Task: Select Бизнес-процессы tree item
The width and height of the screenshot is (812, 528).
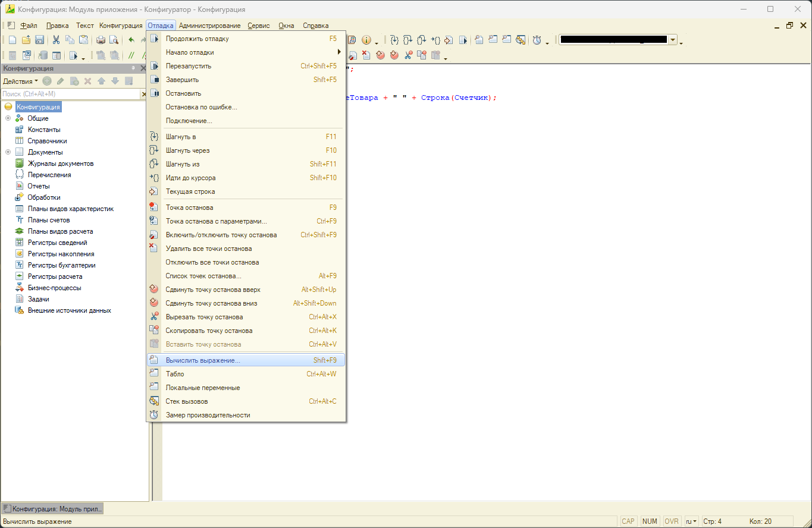Action: [54, 288]
